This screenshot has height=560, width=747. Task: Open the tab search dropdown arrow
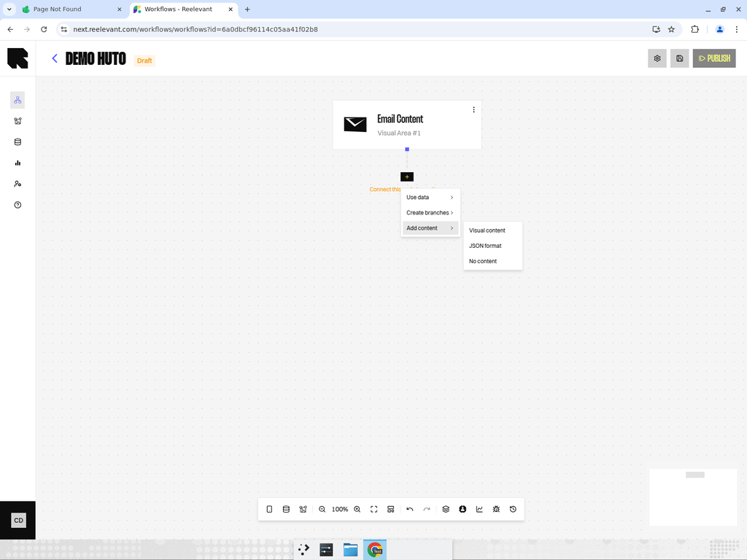tap(9, 9)
